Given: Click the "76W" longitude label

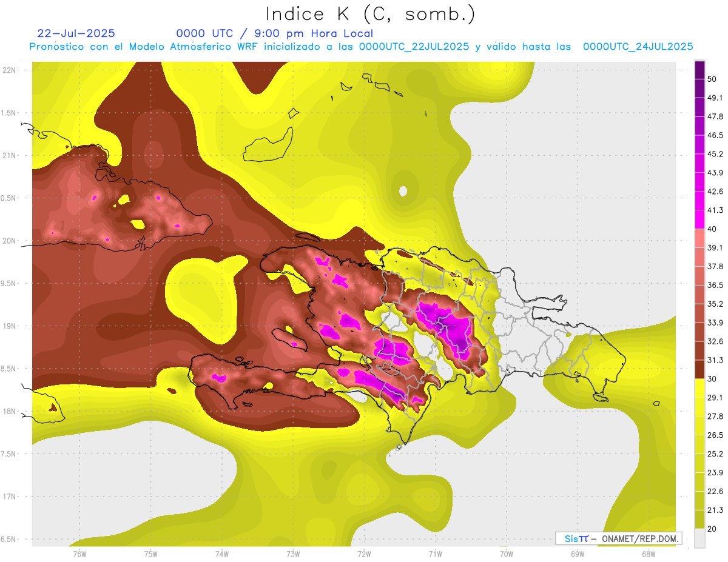Looking at the screenshot, I should point(79,554).
